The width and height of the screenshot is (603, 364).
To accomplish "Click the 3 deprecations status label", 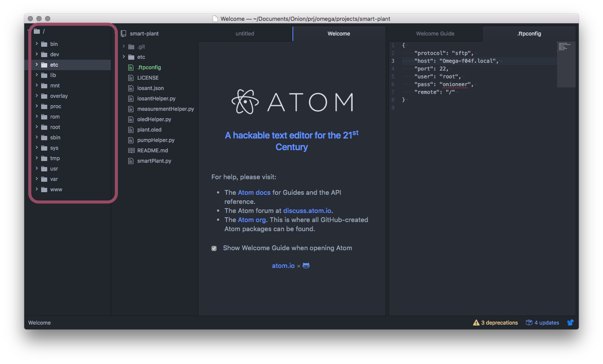I will tap(499, 323).
